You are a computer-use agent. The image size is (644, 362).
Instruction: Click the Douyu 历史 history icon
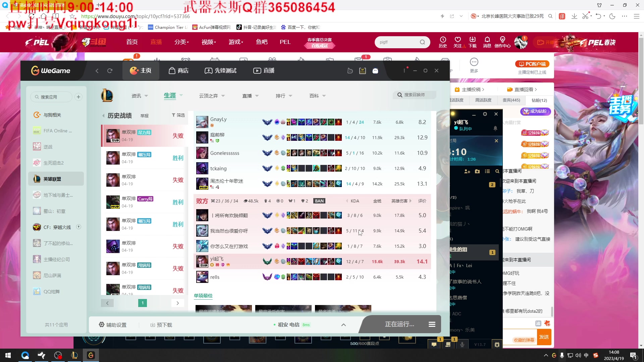[443, 42]
